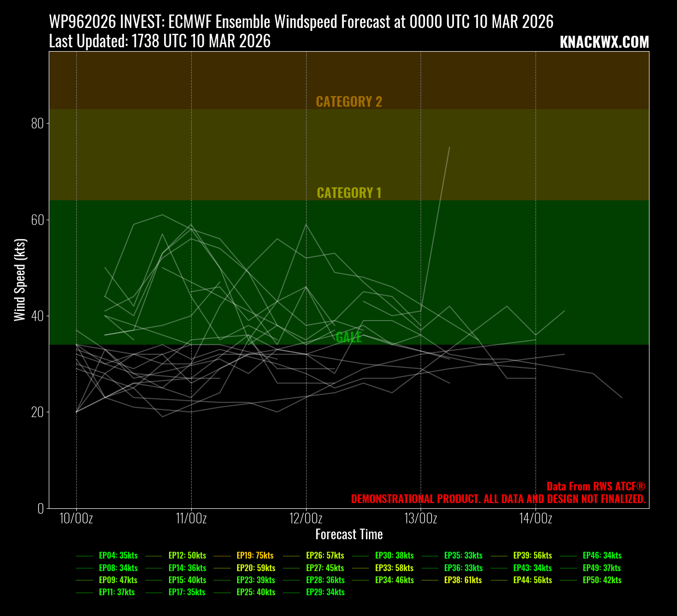
Task: Select the EP04: 35kts legend entry
Action: [x=118, y=556]
